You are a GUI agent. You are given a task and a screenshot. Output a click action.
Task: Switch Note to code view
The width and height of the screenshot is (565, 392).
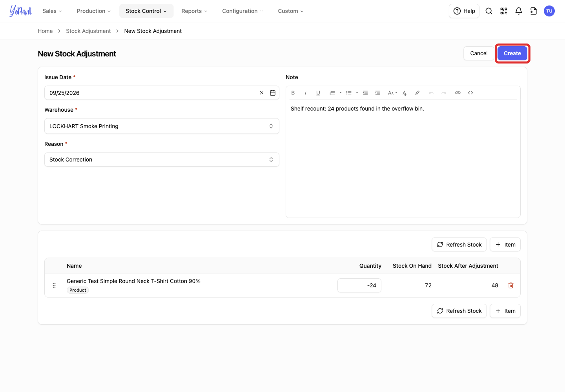470,93
